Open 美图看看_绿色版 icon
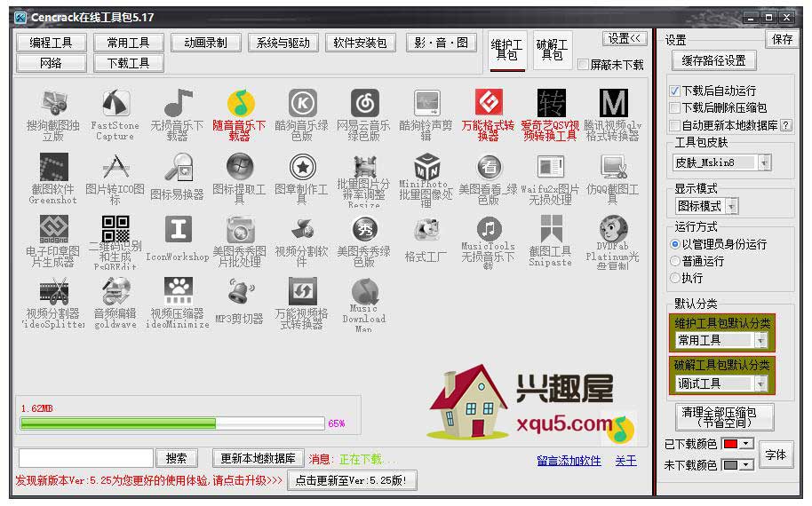The width and height of the screenshot is (812, 506). [x=489, y=167]
